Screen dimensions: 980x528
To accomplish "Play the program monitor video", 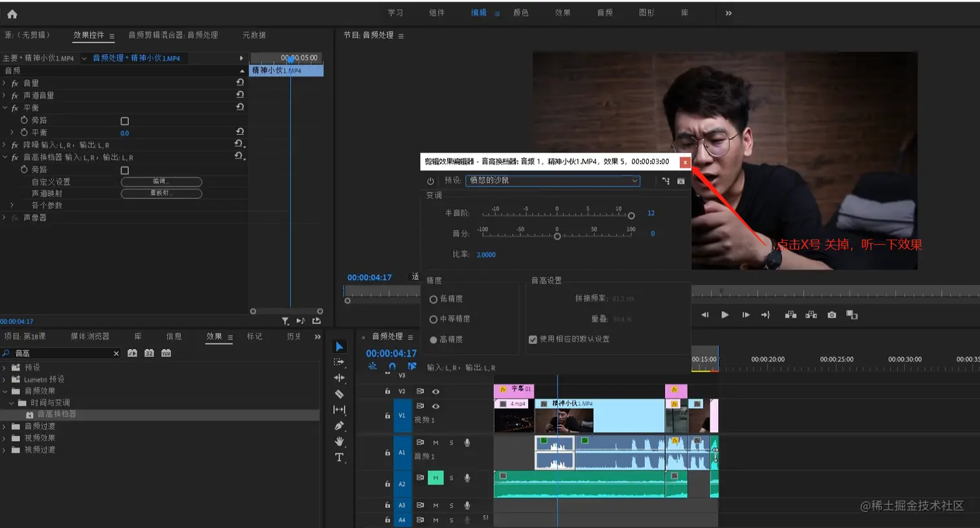I will pos(725,315).
